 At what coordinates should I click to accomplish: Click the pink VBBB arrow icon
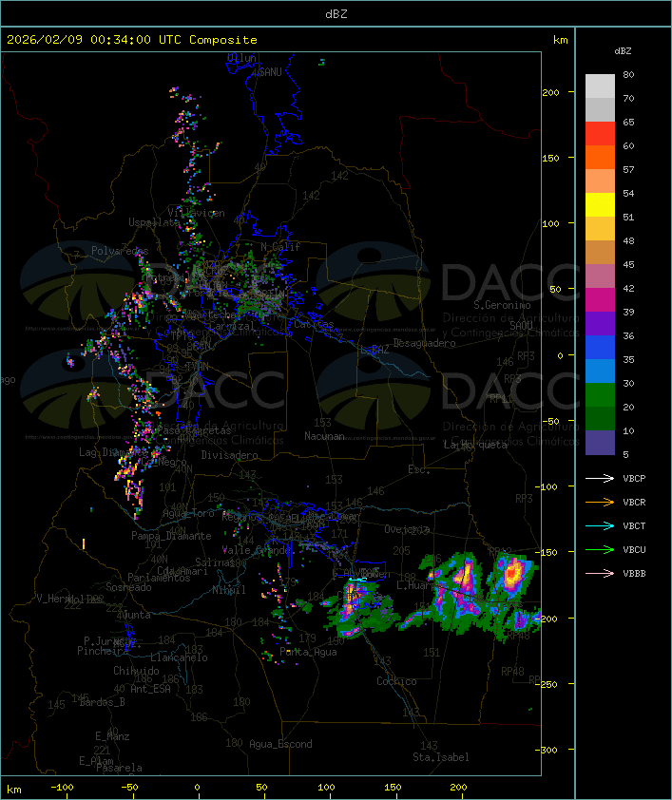(x=600, y=574)
